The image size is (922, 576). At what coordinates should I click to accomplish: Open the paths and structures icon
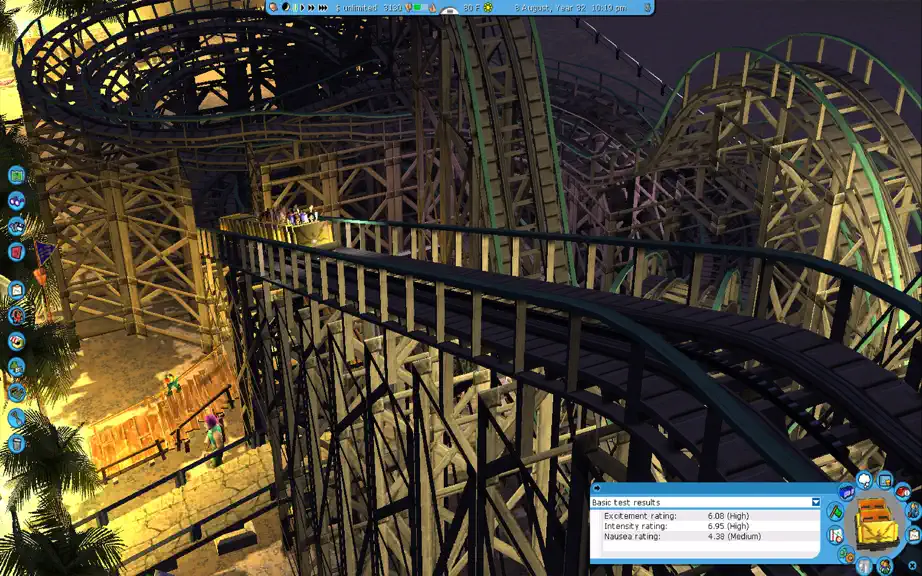click(x=16, y=392)
